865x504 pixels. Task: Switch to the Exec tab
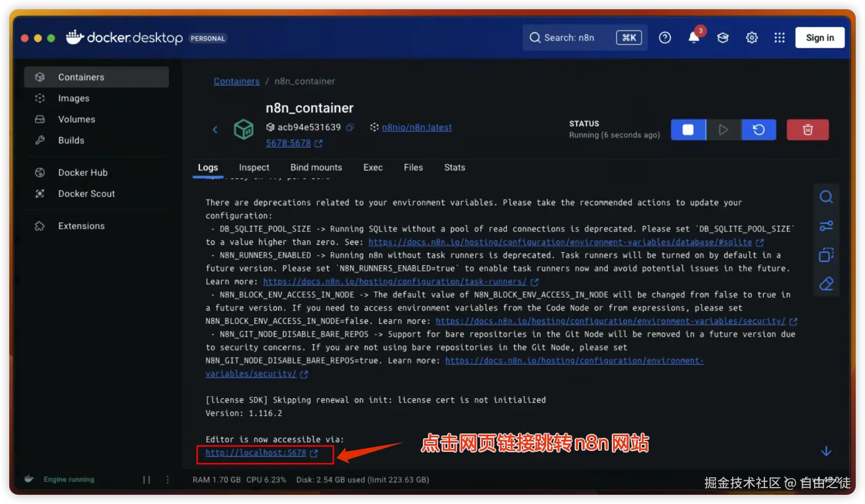point(373,167)
